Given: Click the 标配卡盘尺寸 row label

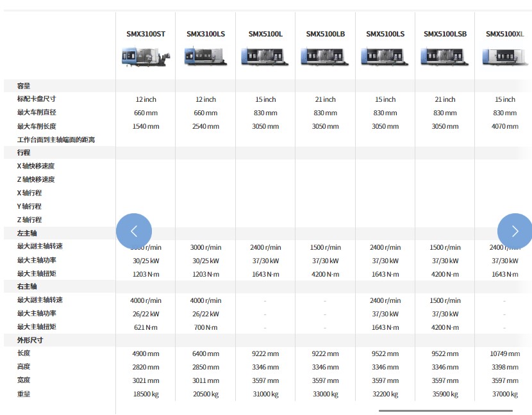Looking at the screenshot, I should pyautogui.click(x=37, y=99).
